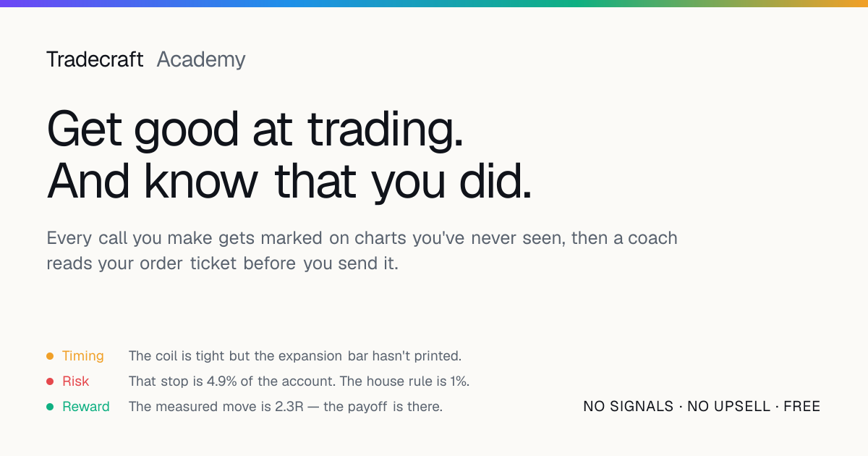
Task: Click the red Risk dot
Action: (x=50, y=381)
